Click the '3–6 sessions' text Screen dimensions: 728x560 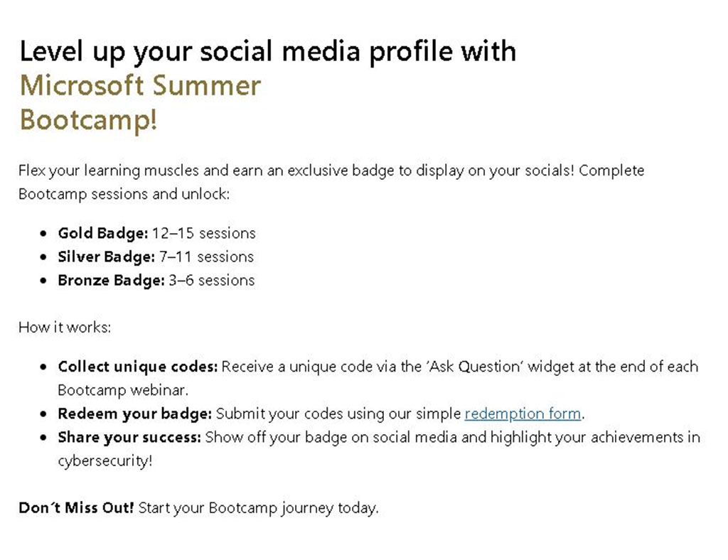pyautogui.click(x=212, y=280)
